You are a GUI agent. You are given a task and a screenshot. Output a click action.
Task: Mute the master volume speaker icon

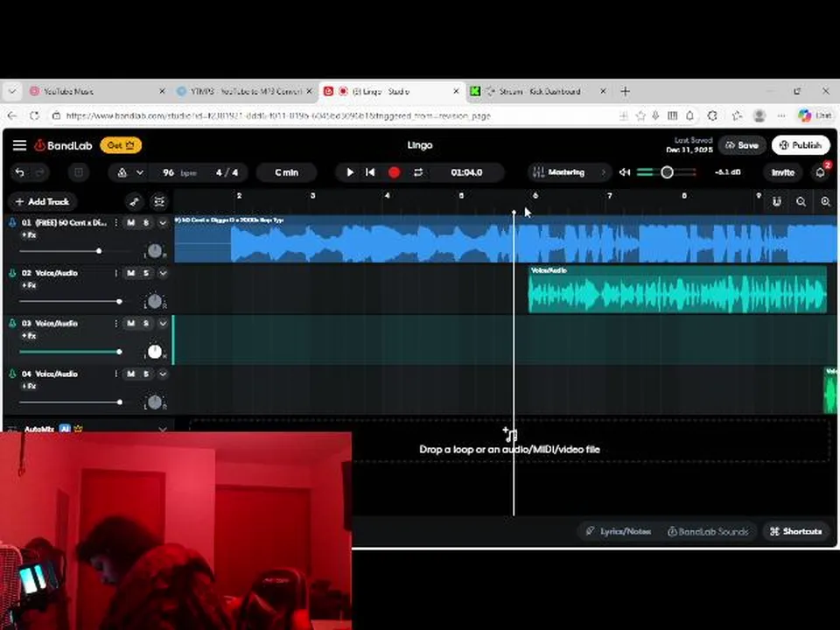click(625, 172)
